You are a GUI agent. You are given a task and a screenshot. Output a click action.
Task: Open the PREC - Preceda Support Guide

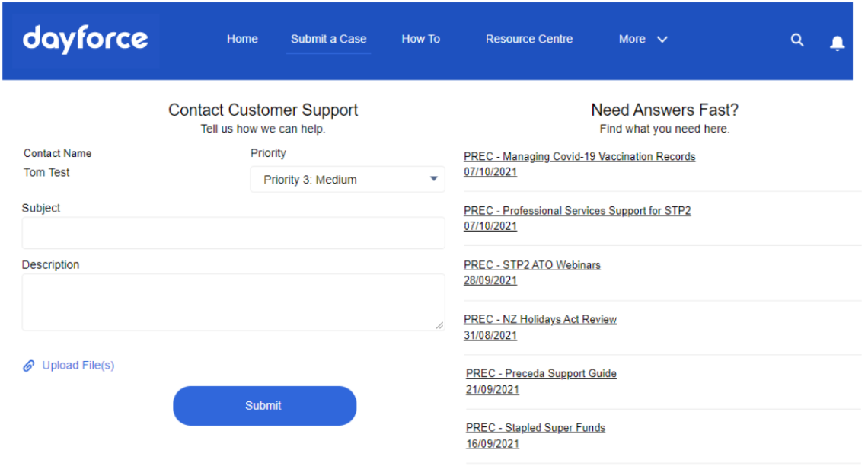(x=541, y=373)
